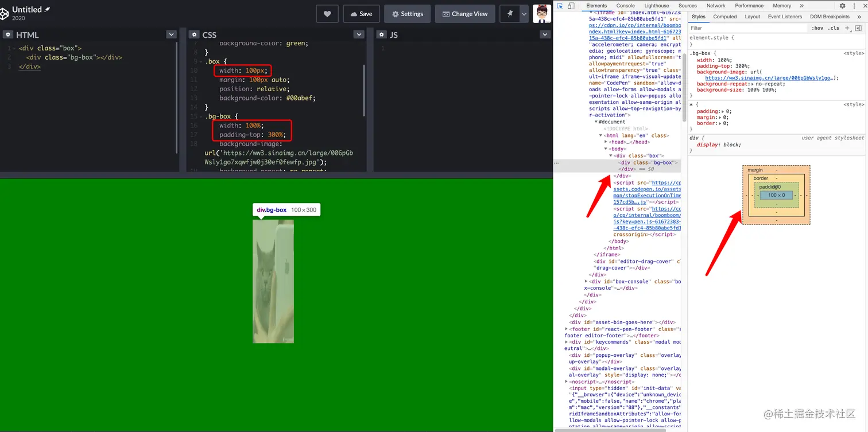Click the plus new style rule icon
The image size is (868, 432).
(x=847, y=28)
